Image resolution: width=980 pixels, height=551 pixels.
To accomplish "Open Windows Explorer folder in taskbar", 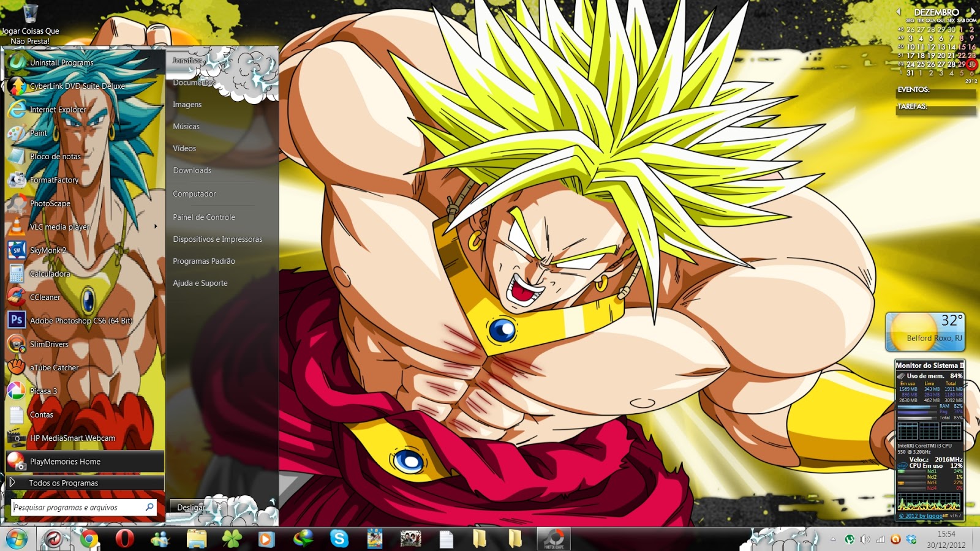I will 197,539.
